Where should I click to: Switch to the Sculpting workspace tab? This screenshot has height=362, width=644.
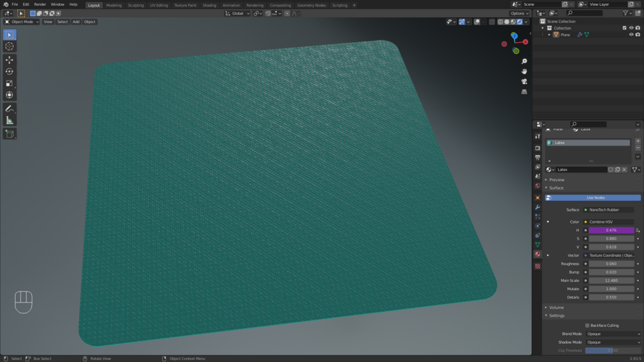click(x=136, y=5)
